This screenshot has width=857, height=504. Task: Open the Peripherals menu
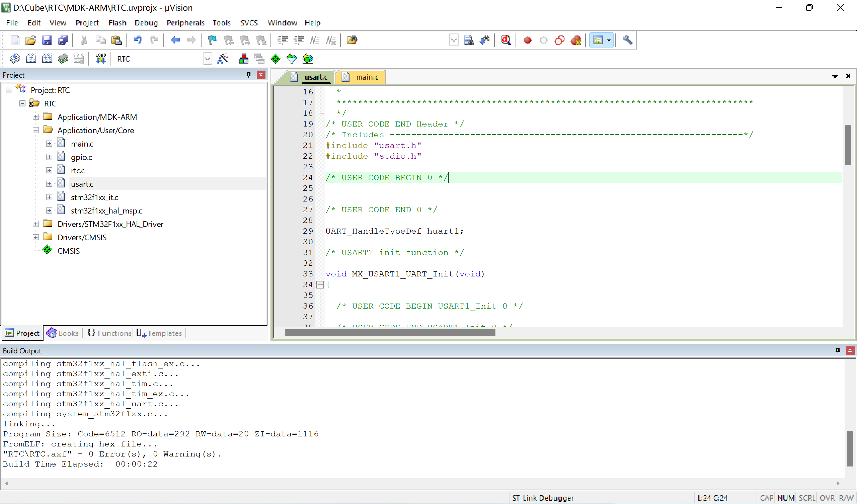point(185,23)
